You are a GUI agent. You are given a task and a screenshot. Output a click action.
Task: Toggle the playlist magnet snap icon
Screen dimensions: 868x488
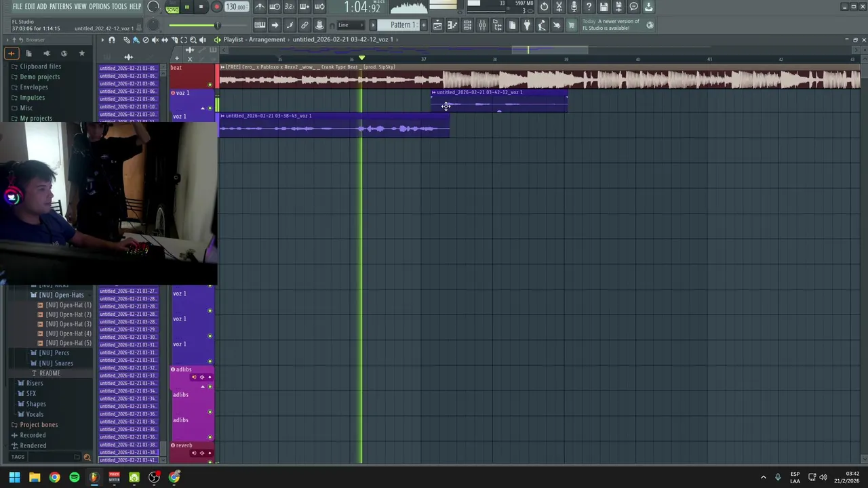112,40
